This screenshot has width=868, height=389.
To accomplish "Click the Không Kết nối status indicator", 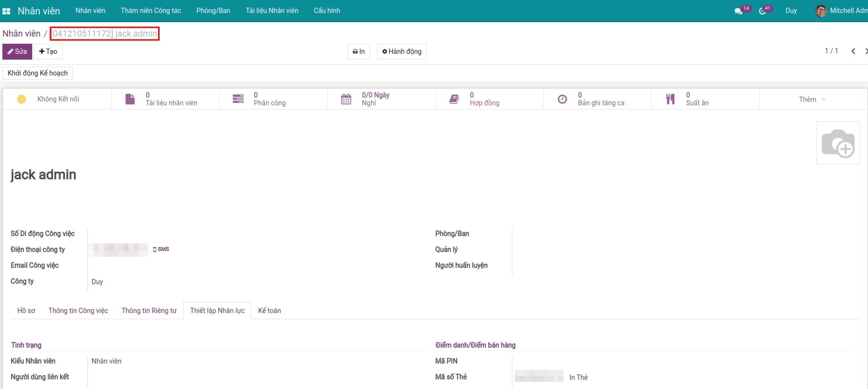I will click(22, 99).
